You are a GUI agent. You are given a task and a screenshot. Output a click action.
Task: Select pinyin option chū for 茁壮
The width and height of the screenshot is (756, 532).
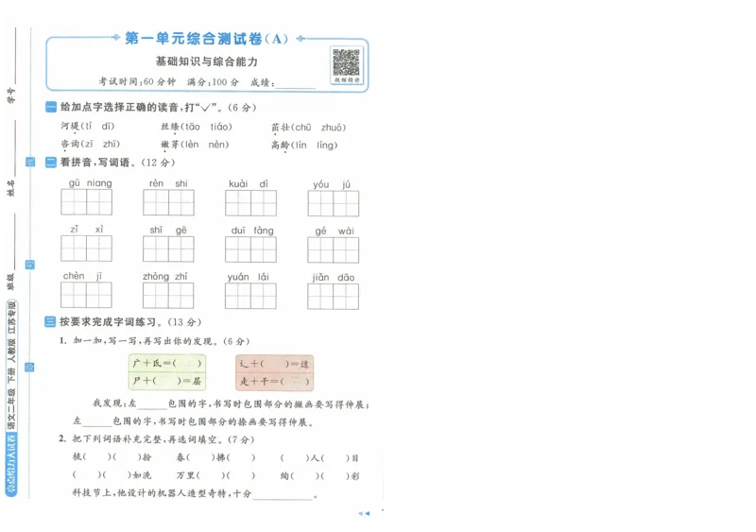click(302, 128)
